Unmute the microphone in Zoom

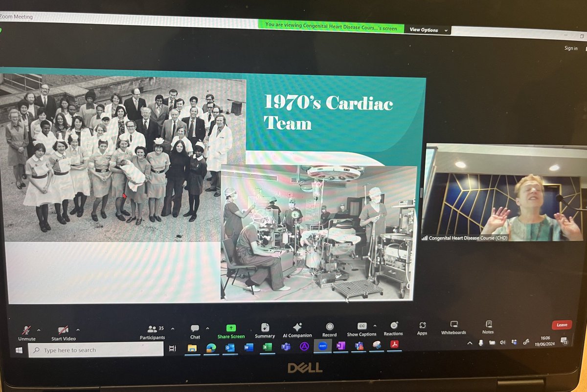pyautogui.click(x=27, y=333)
